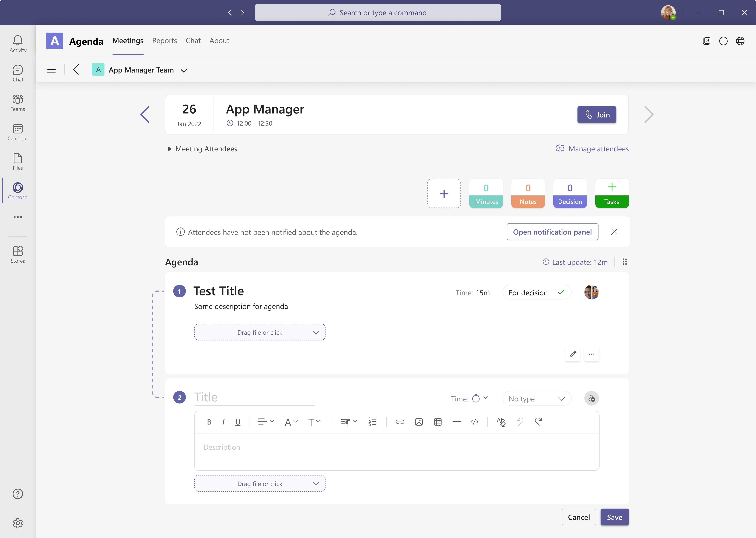
Task: Open the text alignment dropdown
Action: coord(266,422)
